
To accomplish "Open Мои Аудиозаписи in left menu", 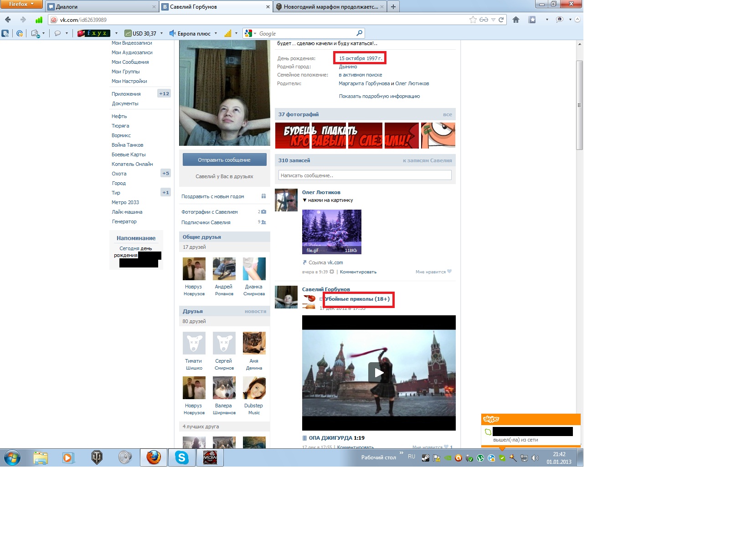I will coord(132,52).
